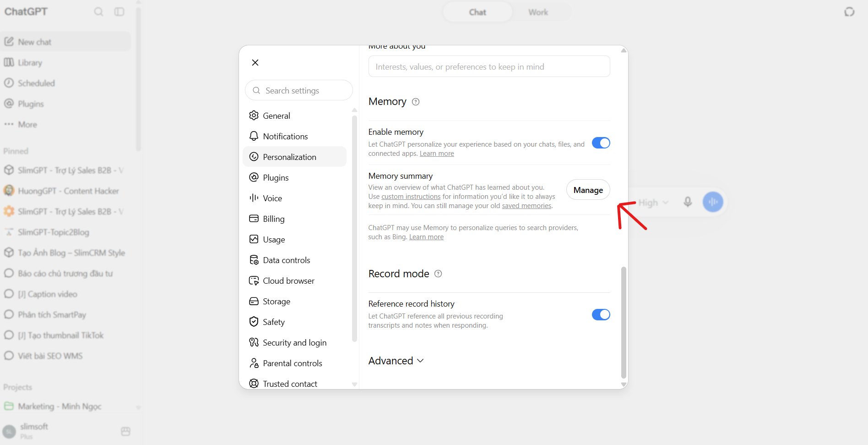Open chat '[J] Tạo thumbnail TikTok'
Screen dimensions: 868x445
[x=65, y=335]
